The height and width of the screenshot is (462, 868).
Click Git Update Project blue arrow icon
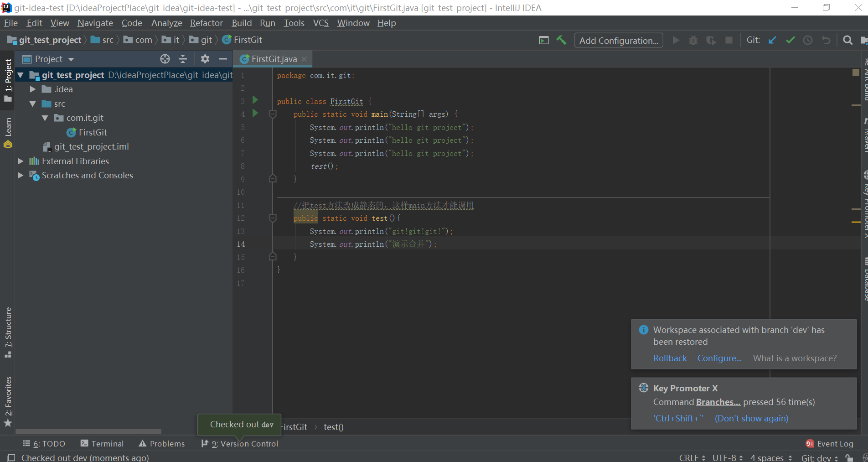[x=772, y=40]
